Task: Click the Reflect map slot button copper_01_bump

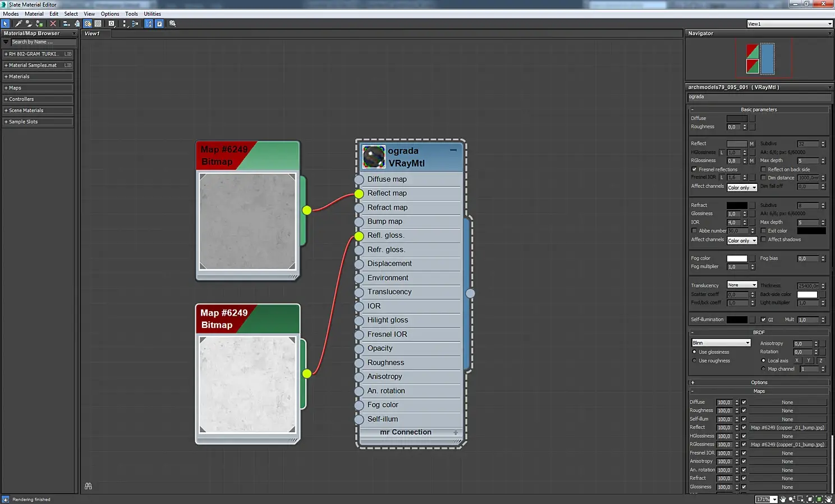Action: pyautogui.click(x=787, y=428)
